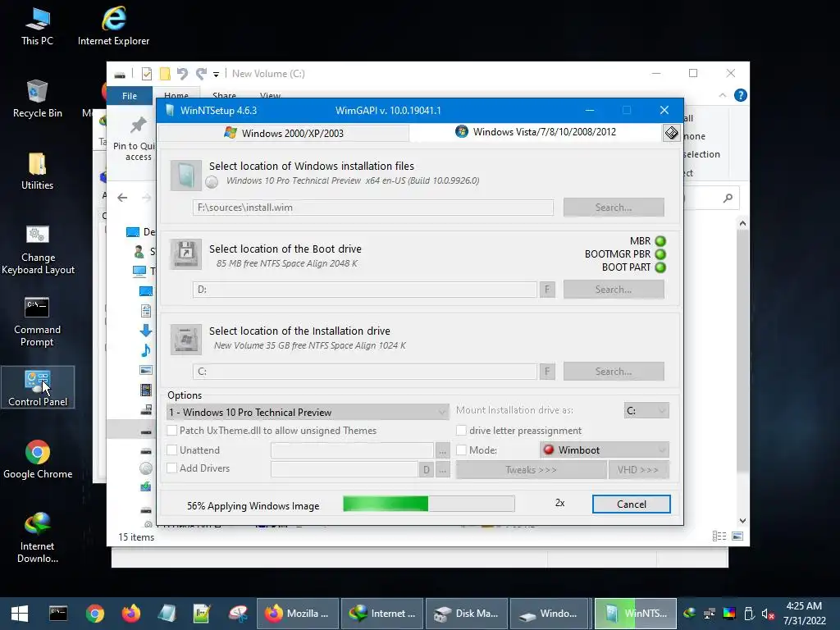Switch to Windows 2000/XP/2003 tab
Viewport: 840px width, 630px height.
click(x=284, y=133)
